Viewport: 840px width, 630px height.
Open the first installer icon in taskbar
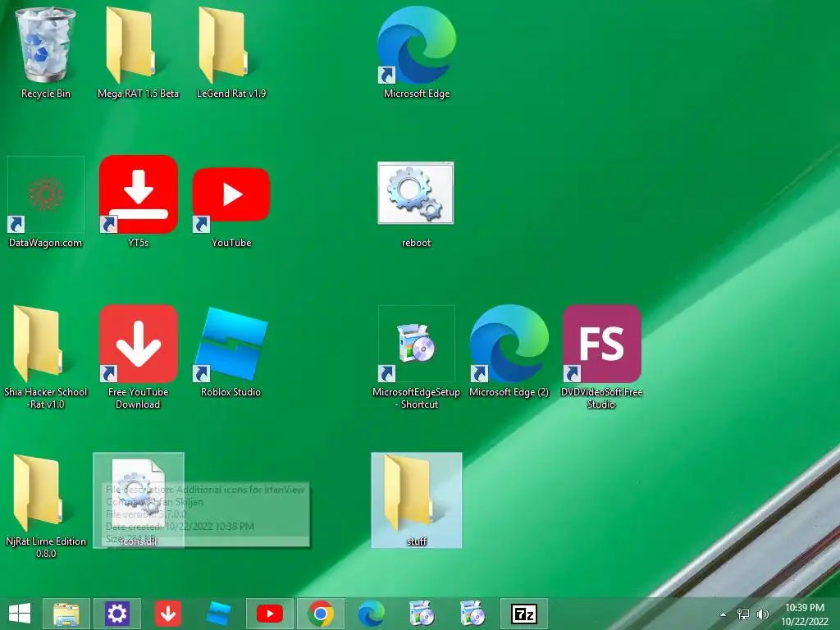point(422,614)
